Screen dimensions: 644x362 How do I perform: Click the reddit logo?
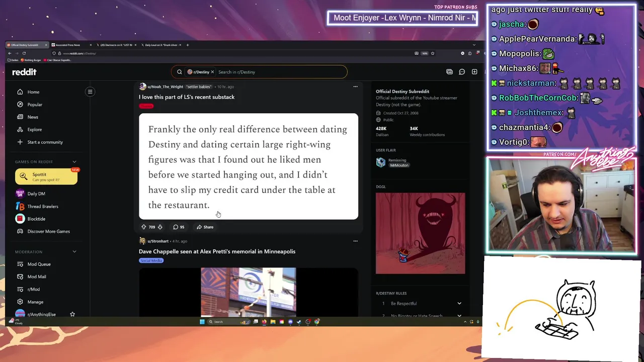24,72
